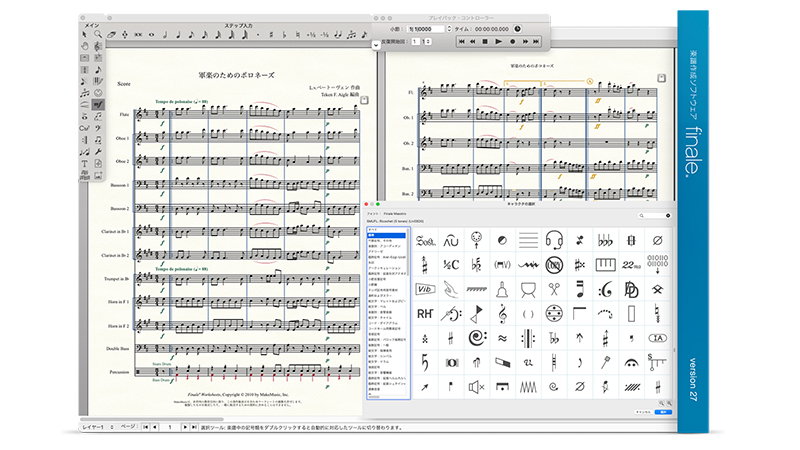Select the Graphics picture tool
800x450 pixels.
click(98, 176)
